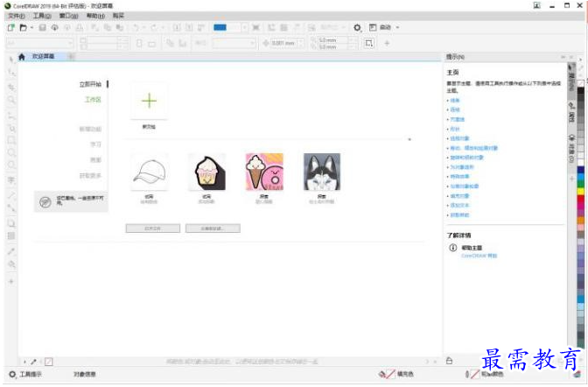Select the Transparency checkered tool
Viewport: 588px width, 387px height.
11,236
